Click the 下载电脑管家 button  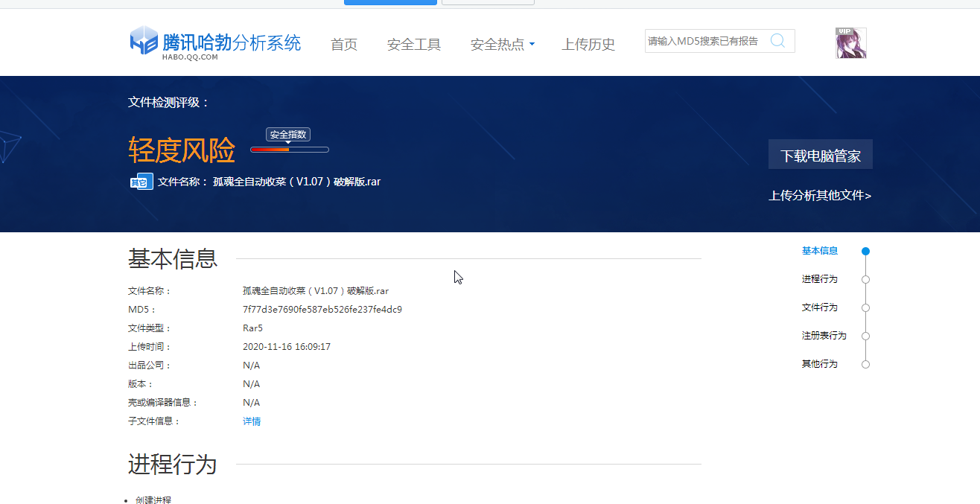point(820,155)
